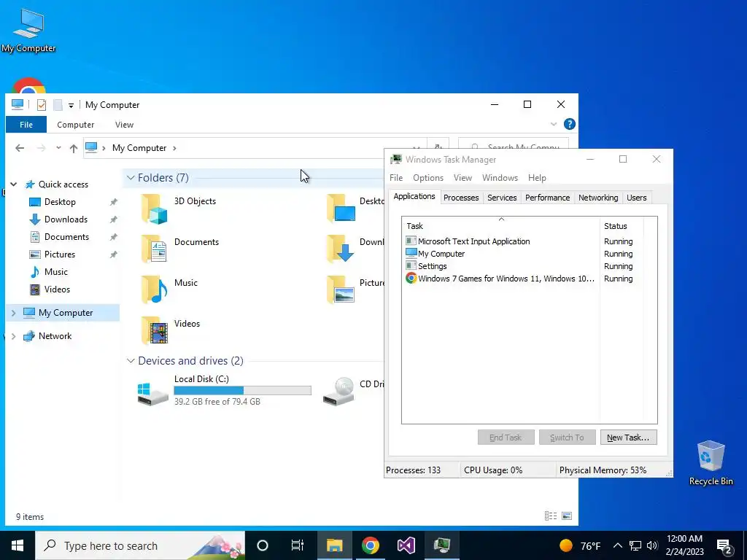This screenshot has height=560, width=747.
Task: Open the Windows Start menu
Action: (x=18, y=545)
